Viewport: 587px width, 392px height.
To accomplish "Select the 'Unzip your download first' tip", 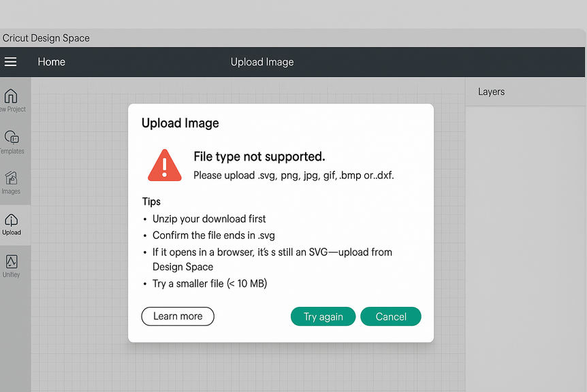I will [209, 218].
